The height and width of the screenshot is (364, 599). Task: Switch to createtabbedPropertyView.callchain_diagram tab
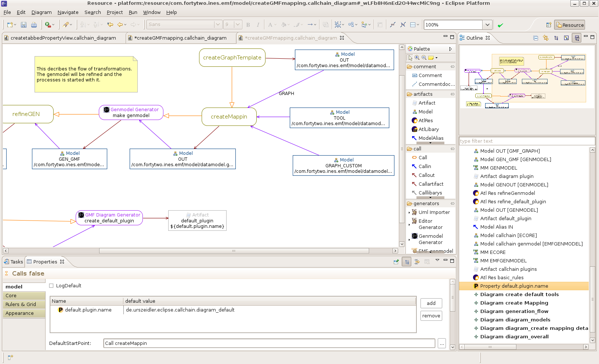coord(63,38)
